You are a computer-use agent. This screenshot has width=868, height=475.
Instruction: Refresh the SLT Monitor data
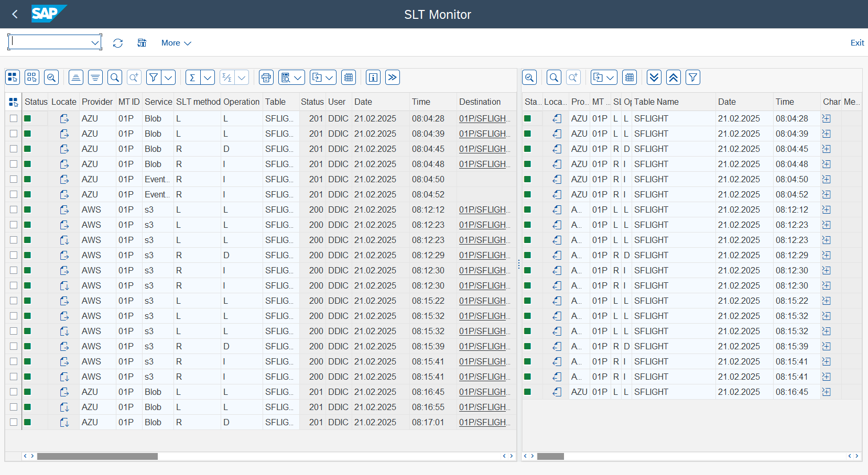click(x=118, y=43)
